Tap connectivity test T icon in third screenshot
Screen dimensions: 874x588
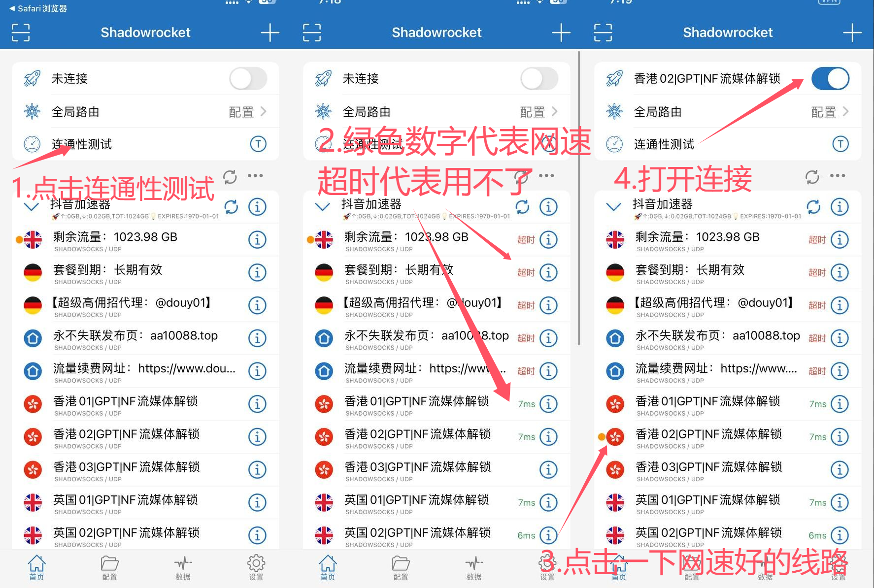(x=840, y=144)
